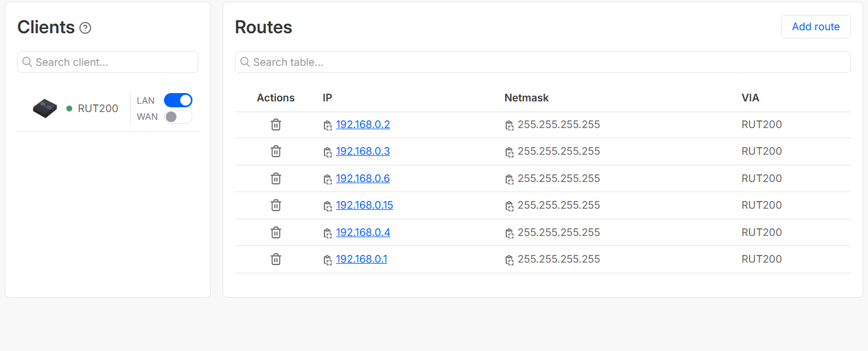
Task: Remove the 192.168.0.1 route entry
Action: [275, 259]
